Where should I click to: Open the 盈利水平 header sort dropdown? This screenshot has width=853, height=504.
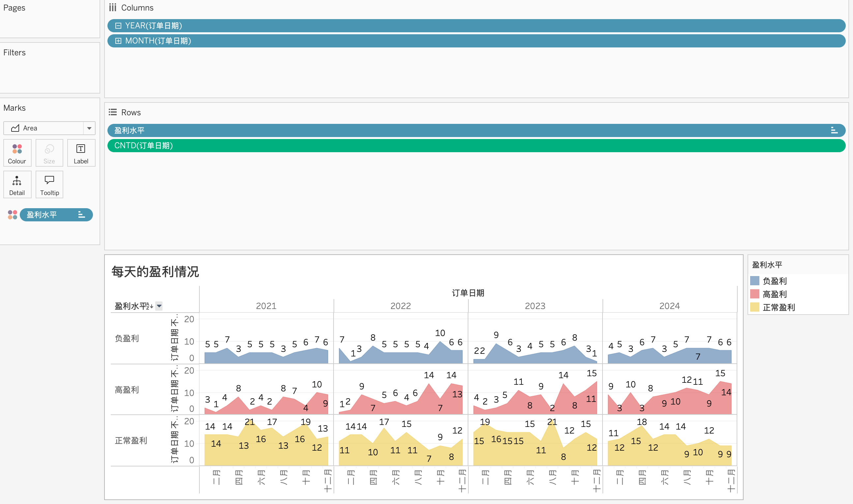[x=159, y=306]
